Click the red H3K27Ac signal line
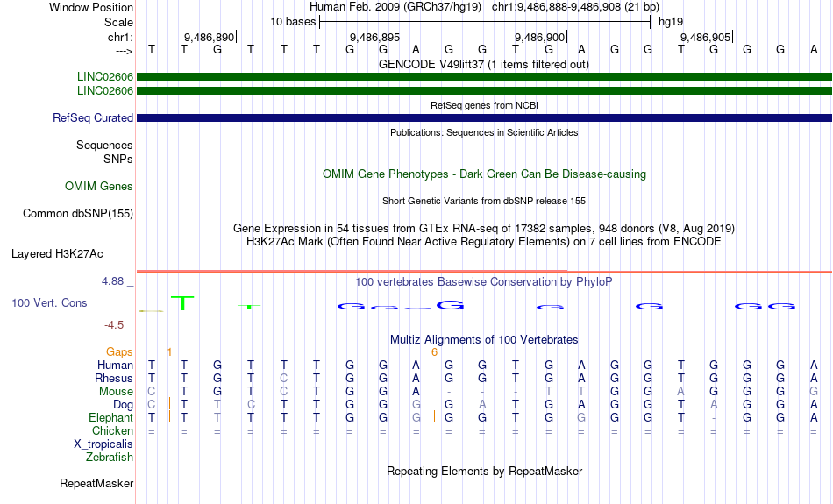 484,272
